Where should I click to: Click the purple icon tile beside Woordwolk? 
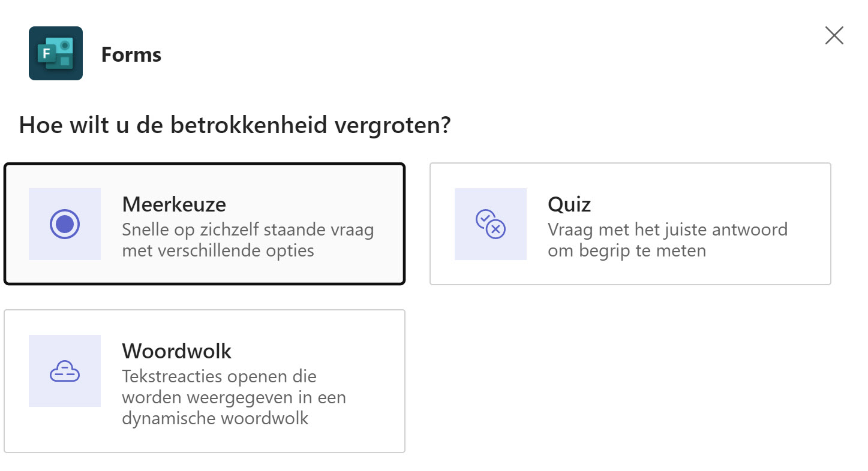[64, 370]
